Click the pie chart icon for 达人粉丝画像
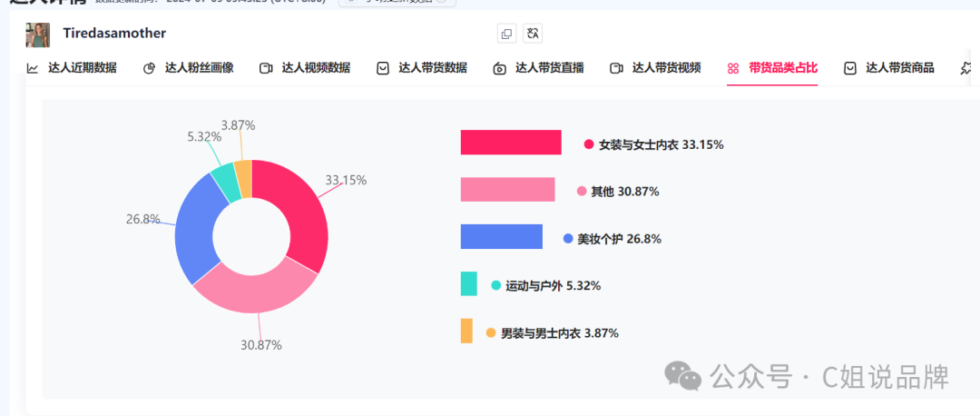This screenshot has width=980, height=416. point(149,68)
